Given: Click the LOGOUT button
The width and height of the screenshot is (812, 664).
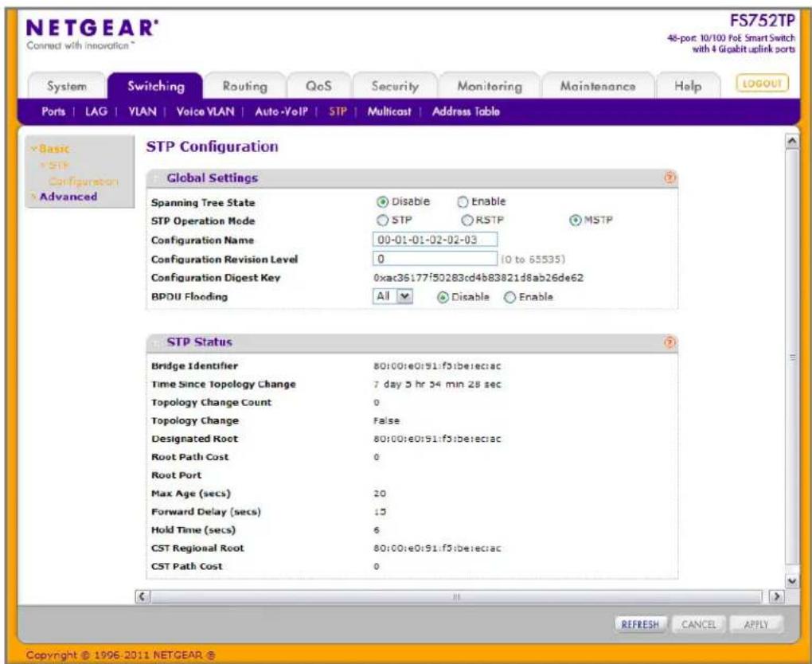Looking at the screenshot, I should [762, 84].
